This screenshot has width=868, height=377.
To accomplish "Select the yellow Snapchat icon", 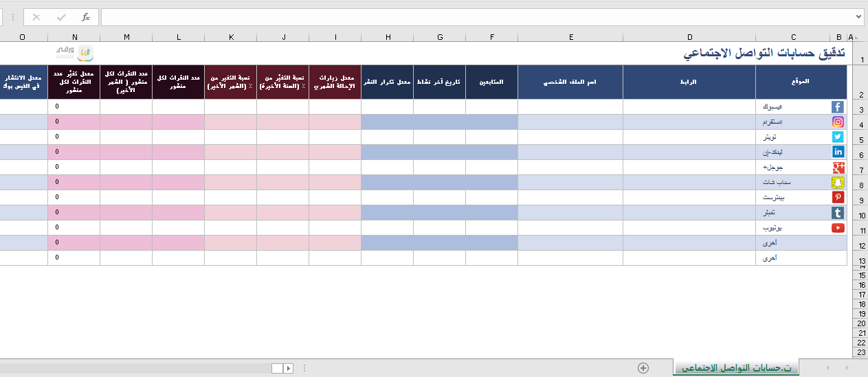I will click(x=838, y=183).
